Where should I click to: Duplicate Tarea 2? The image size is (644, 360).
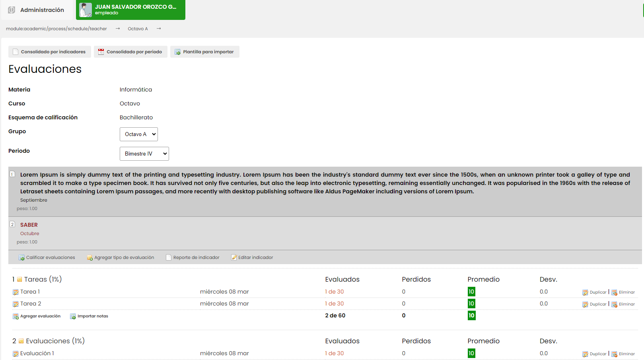pos(598,304)
